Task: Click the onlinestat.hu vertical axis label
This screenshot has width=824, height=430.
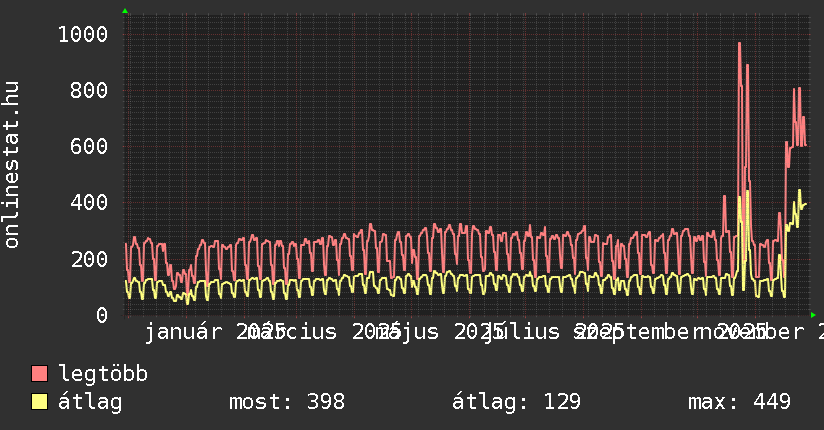Action: tap(12, 165)
